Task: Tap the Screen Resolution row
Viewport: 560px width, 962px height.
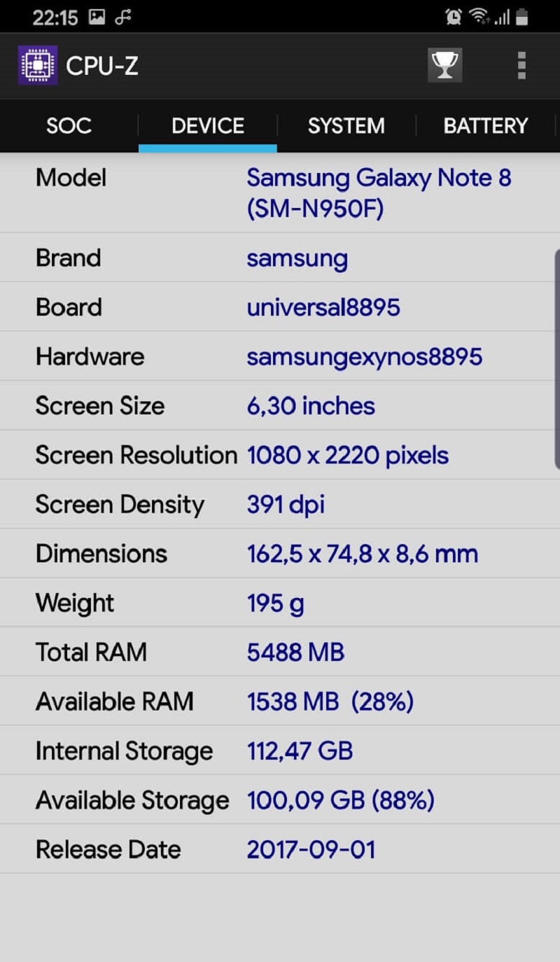Action: tap(280, 455)
